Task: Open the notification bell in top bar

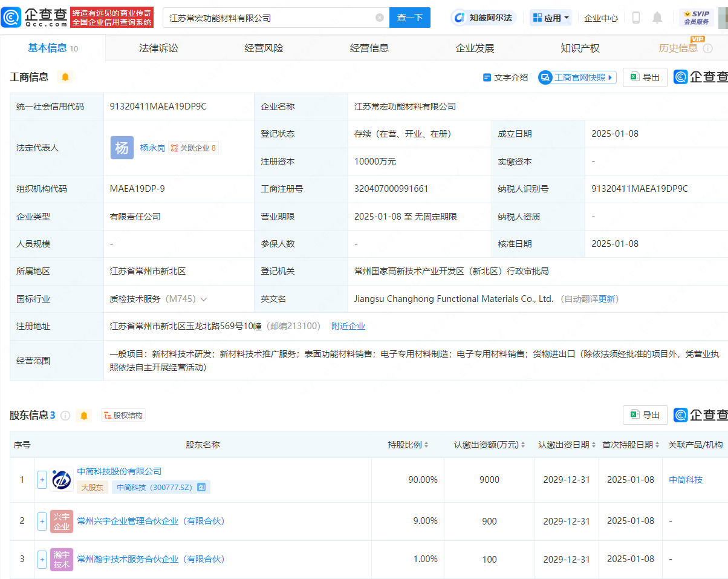Action: 657,18
